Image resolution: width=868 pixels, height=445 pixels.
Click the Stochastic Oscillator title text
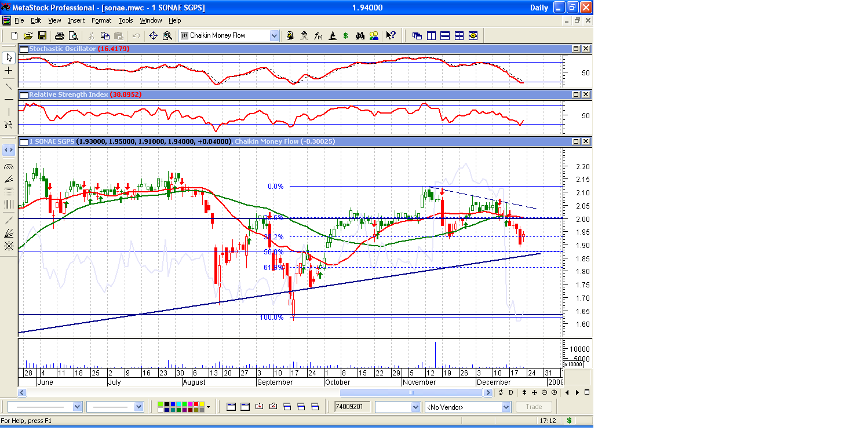(x=63, y=49)
